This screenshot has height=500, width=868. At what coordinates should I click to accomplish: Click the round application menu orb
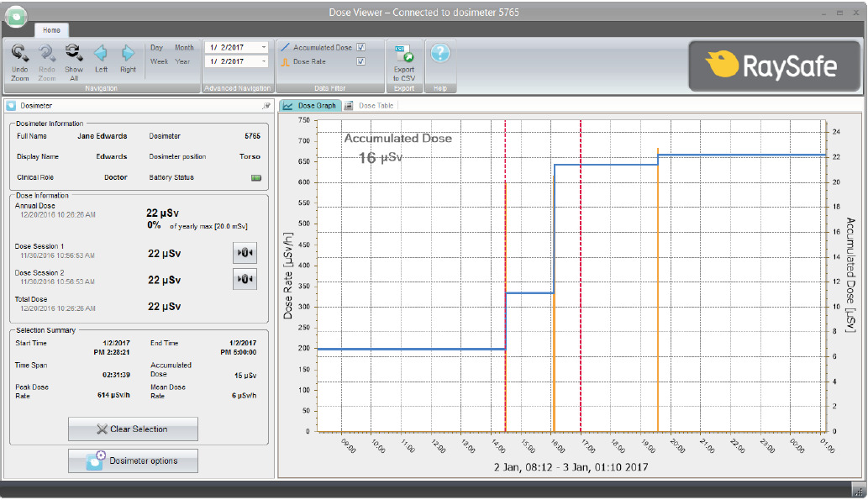17,15
